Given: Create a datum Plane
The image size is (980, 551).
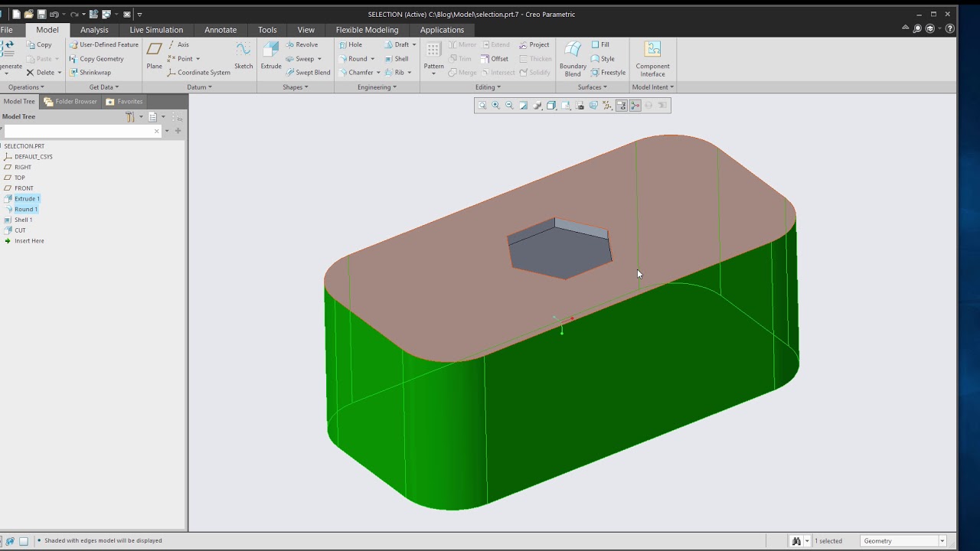Looking at the screenshot, I should click(155, 57).
